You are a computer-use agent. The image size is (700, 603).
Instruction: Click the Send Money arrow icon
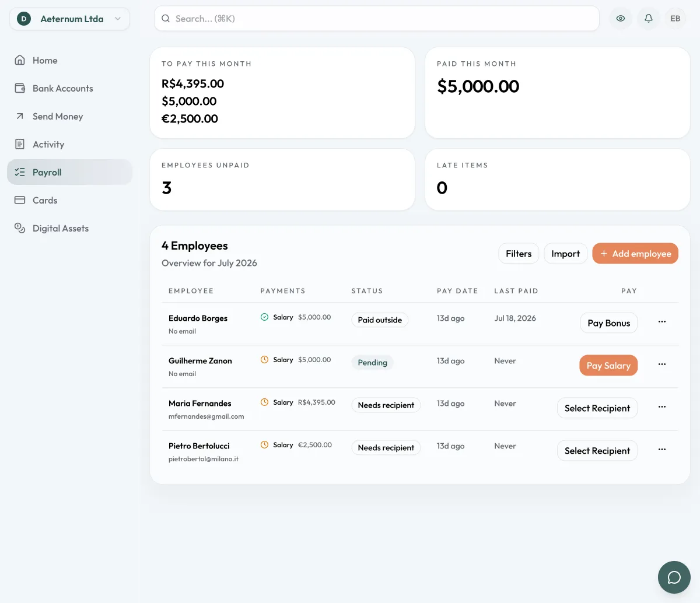coord(20,116)
